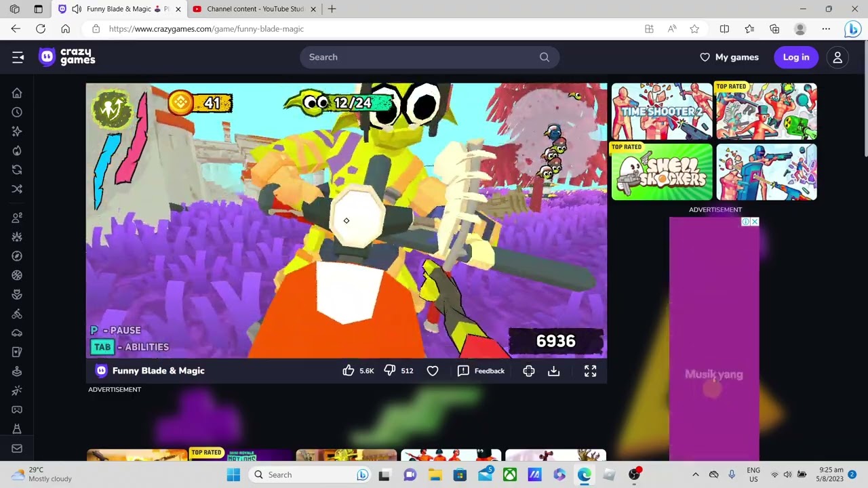This screenshot has height=488, width=868.
Task: Click the TAB abilities key in game
Action: point(102,347)
